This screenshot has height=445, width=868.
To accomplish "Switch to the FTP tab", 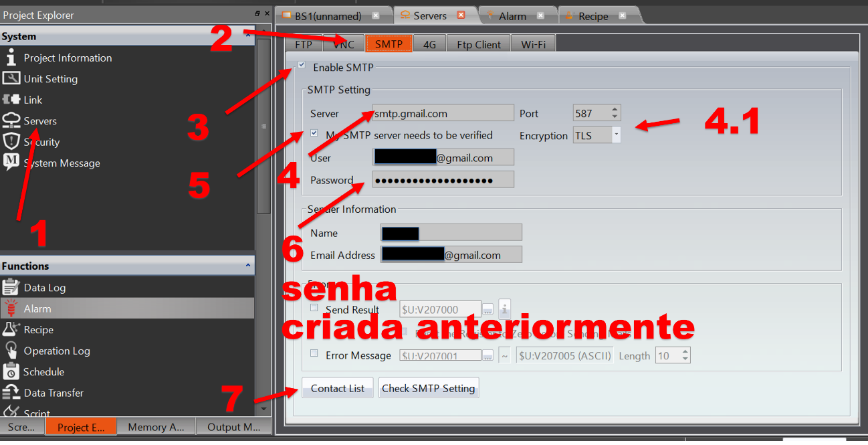I will [304, 44].
